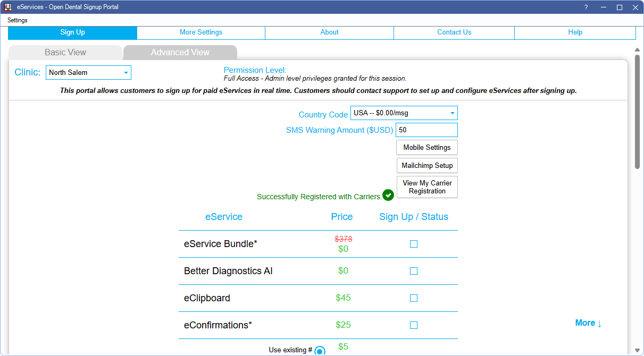Click the scrollbar up arrow
Viewport: 644px width, 356px height.
tap(637, 50)
